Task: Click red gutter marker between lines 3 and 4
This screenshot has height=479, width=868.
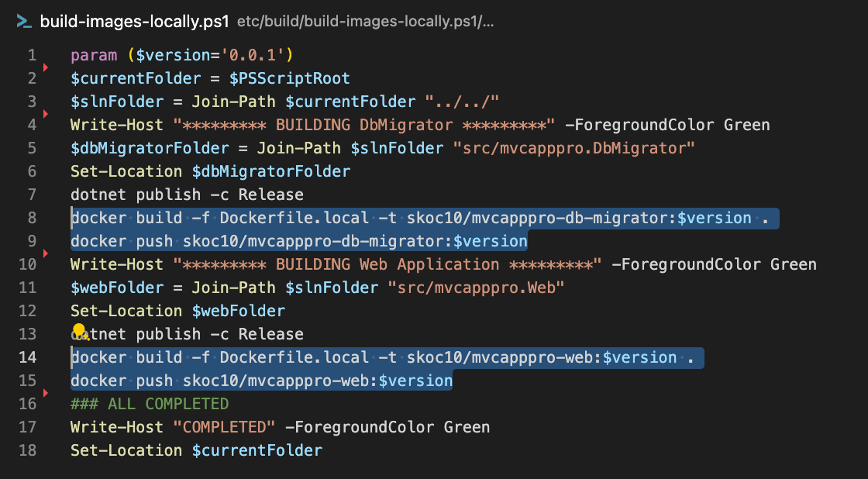Action: (46, 115)
